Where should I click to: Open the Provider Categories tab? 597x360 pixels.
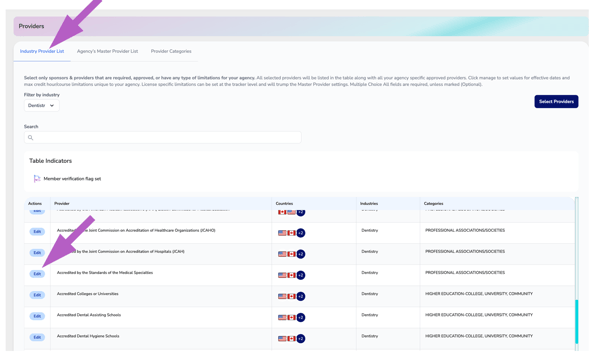pos(171,51)
